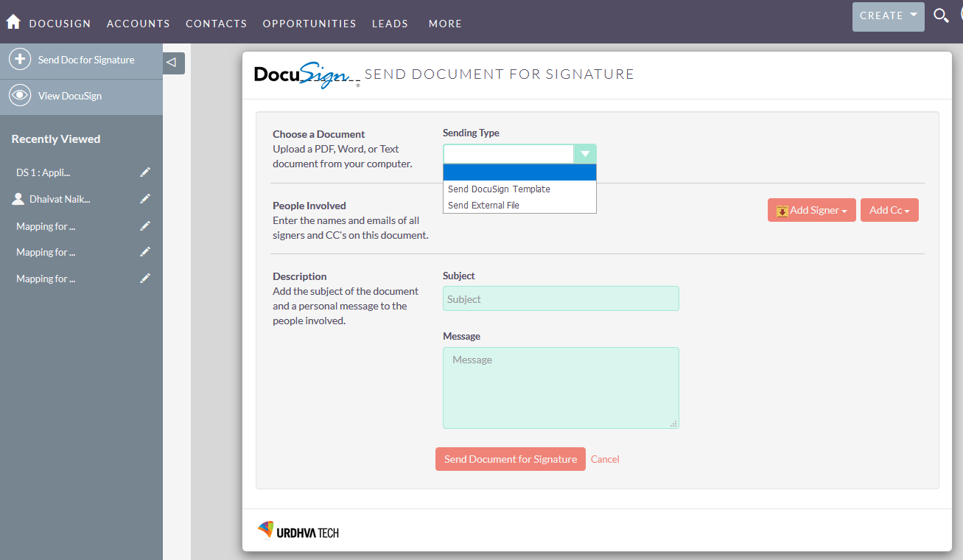Choose Send DocuSign Template option
Screen dimensions: 963x560
coord(519,189)
